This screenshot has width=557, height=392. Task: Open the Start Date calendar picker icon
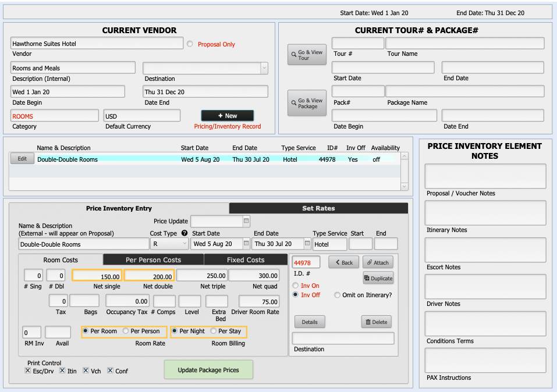tap(246, 244)
